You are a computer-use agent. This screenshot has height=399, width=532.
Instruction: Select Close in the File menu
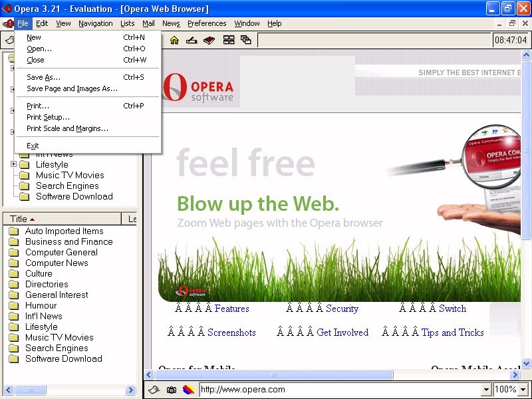[x=88, y=60]
